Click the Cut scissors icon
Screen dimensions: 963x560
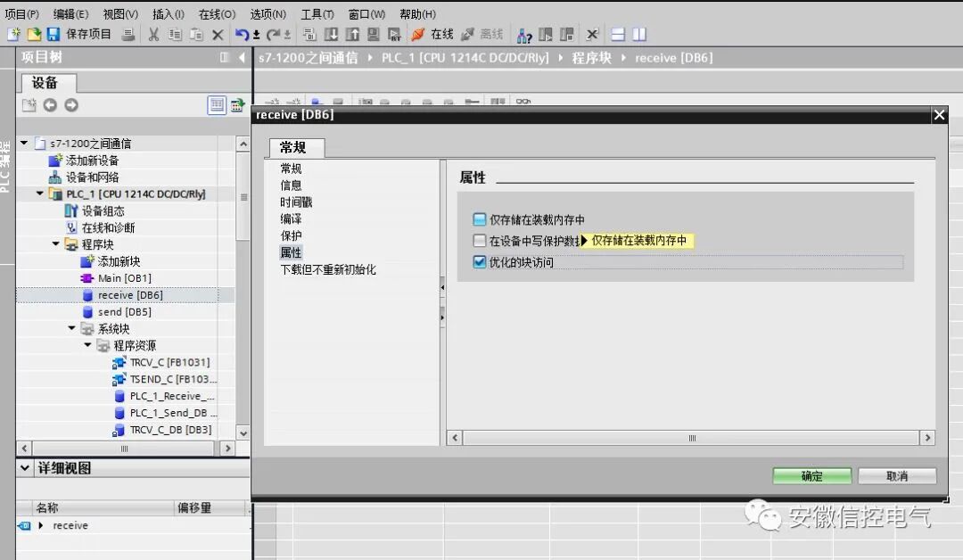[x=153, y=35]
